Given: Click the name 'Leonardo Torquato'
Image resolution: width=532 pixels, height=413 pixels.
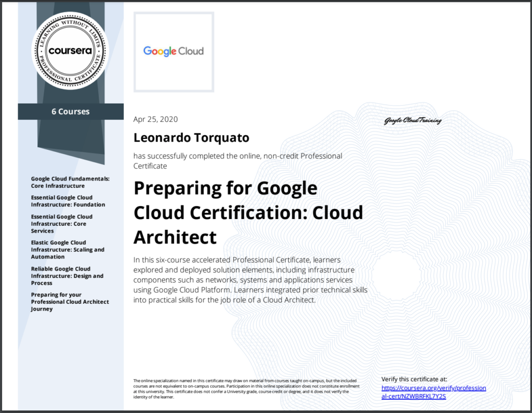Looking at the screenshot, I should pos(191,137).
